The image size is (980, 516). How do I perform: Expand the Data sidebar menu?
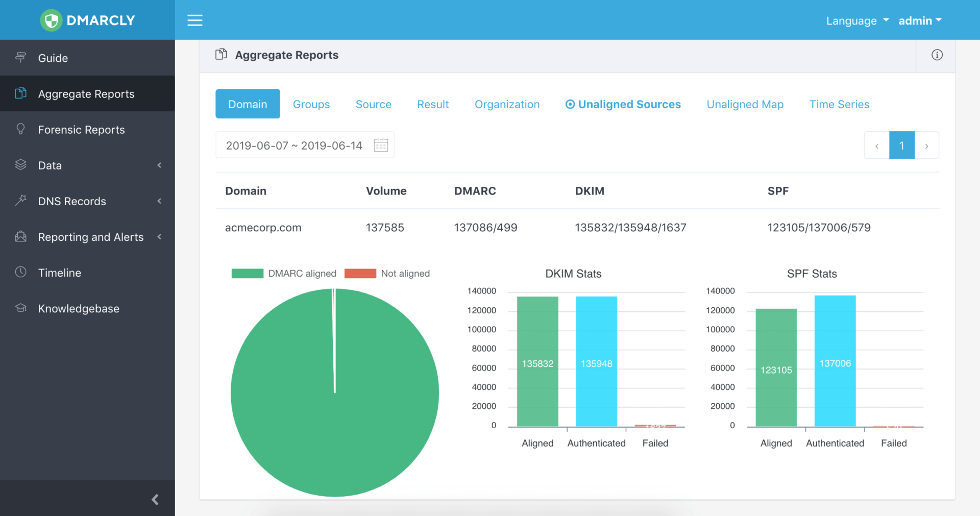87,165
